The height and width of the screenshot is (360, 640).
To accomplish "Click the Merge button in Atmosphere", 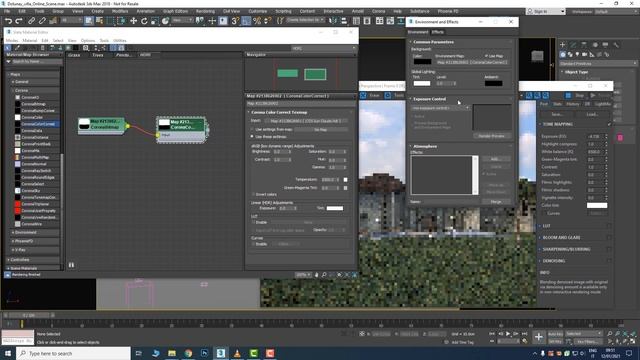I will 496,202.
